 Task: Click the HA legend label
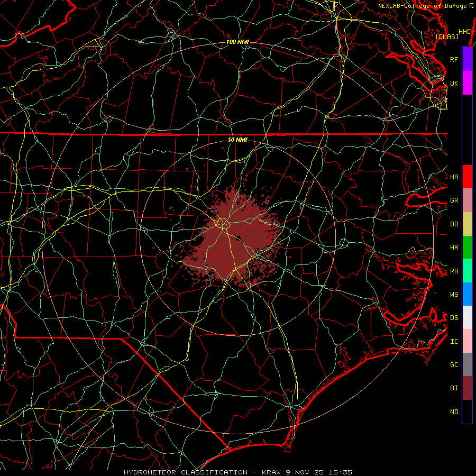point(454,177)
